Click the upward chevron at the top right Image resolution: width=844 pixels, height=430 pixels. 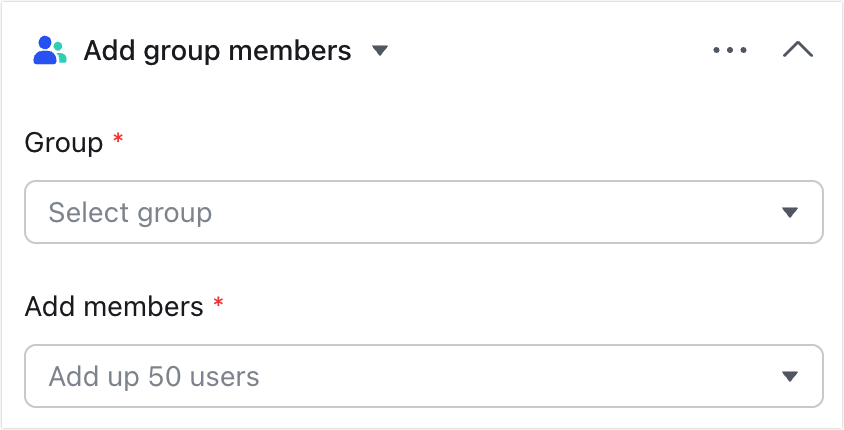[x=798, y=50]
